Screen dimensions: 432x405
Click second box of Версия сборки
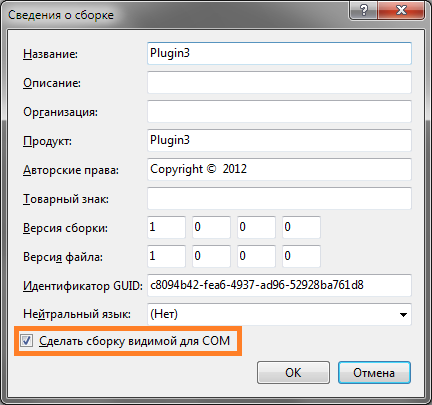(211, 227)
